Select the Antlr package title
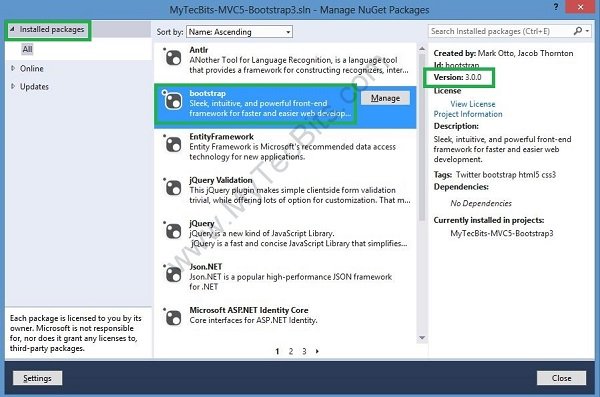600x397 pixels. pyautogui.click(x=199, y=50)
